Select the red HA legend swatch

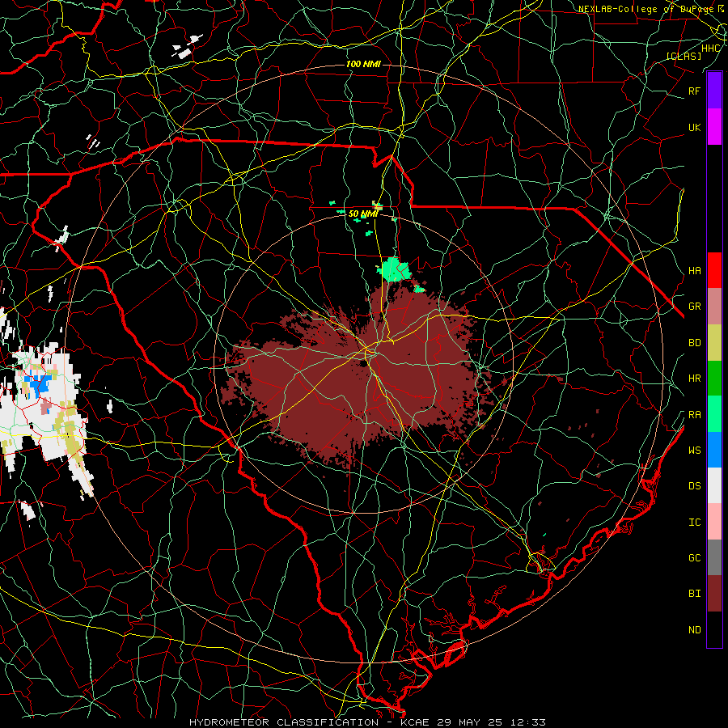(714, 270)
